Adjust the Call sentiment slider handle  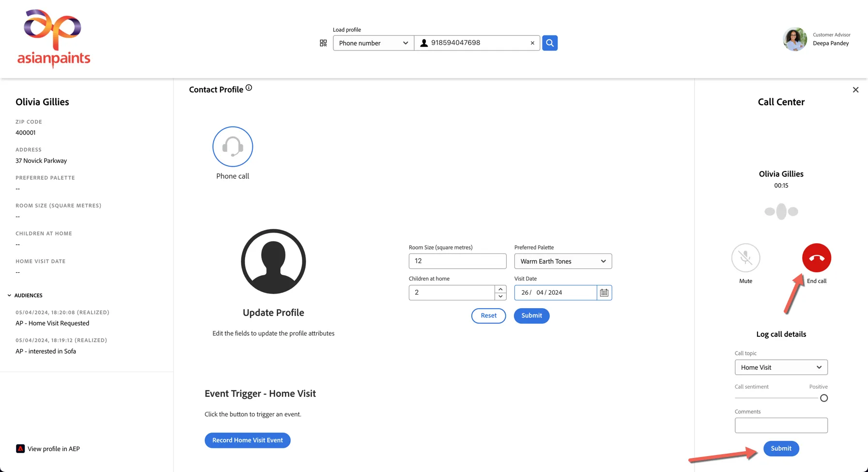point(823,398)
